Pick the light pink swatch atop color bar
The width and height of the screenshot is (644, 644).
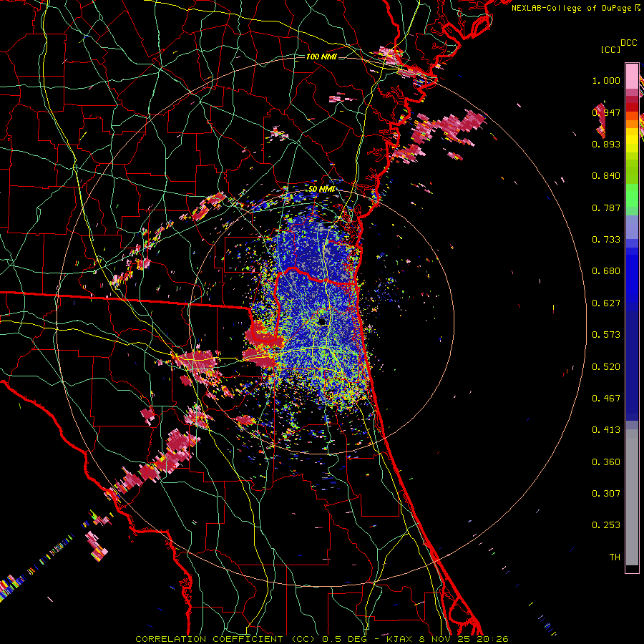pos(632,77)
